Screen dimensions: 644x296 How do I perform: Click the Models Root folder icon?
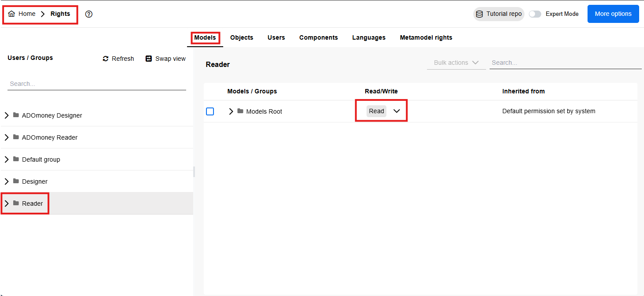pyautogui.click(x=240, y=111)
